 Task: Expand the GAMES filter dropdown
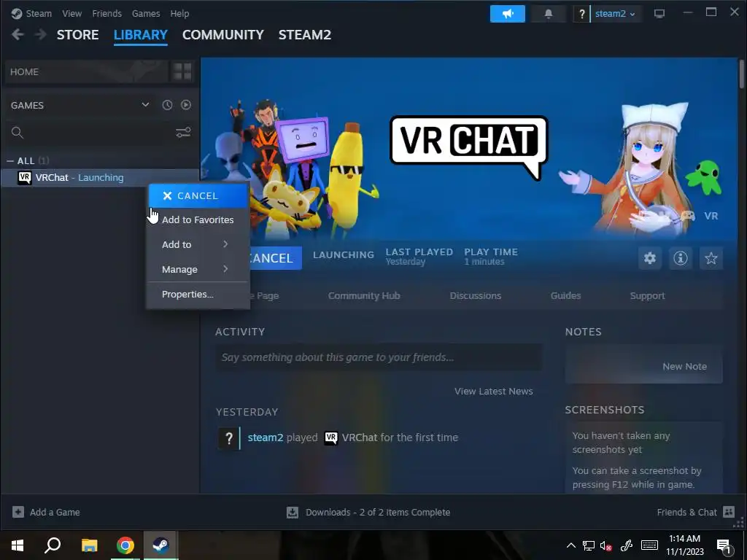pos(145,105)
